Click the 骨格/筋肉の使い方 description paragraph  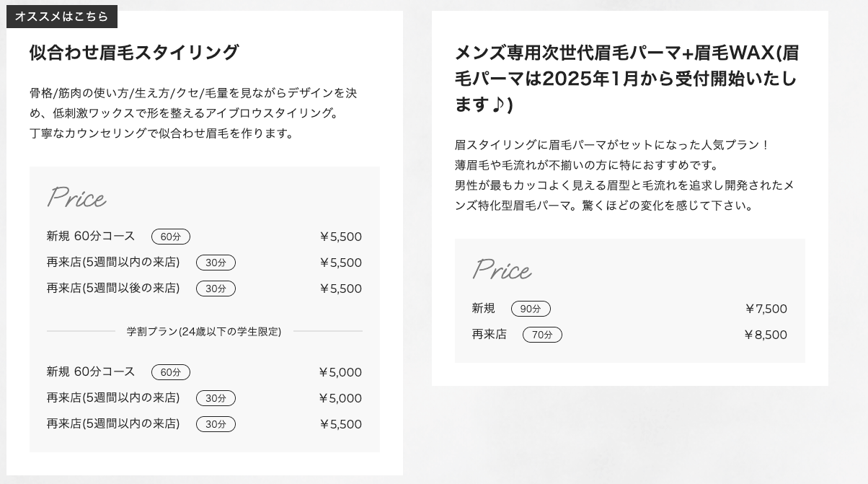194,113
